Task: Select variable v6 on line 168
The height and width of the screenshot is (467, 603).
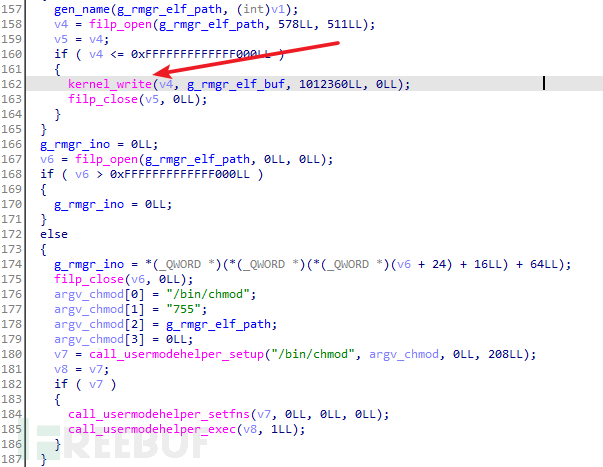Action: pos(82,174)
